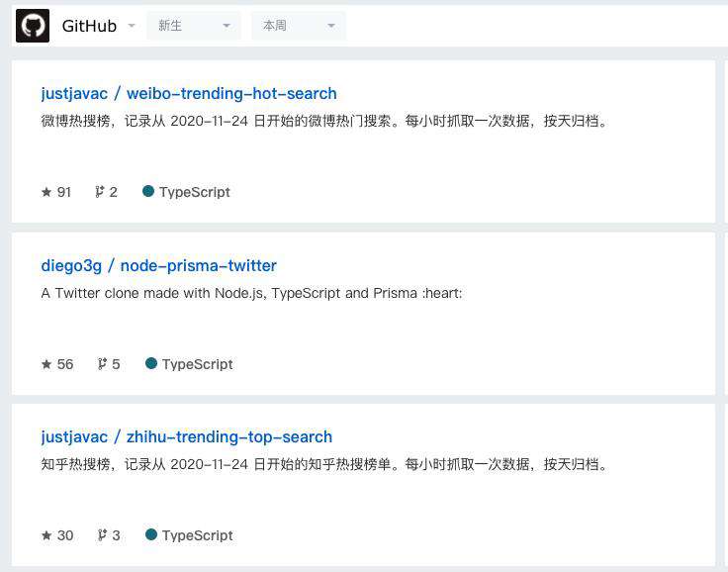Open the node-prisma-twitter repository link
Image resolution: width=728 pixels, height=572 pixels.
point(198,266)
